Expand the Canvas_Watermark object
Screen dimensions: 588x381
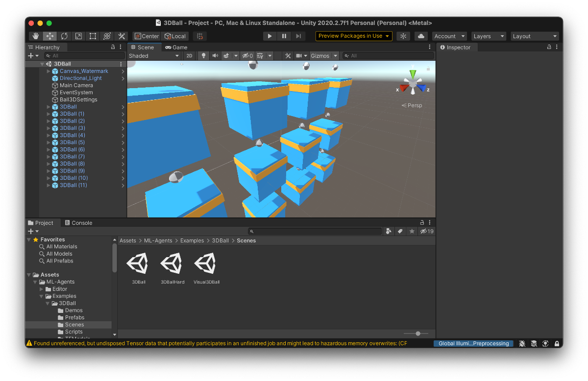point(49,71)
